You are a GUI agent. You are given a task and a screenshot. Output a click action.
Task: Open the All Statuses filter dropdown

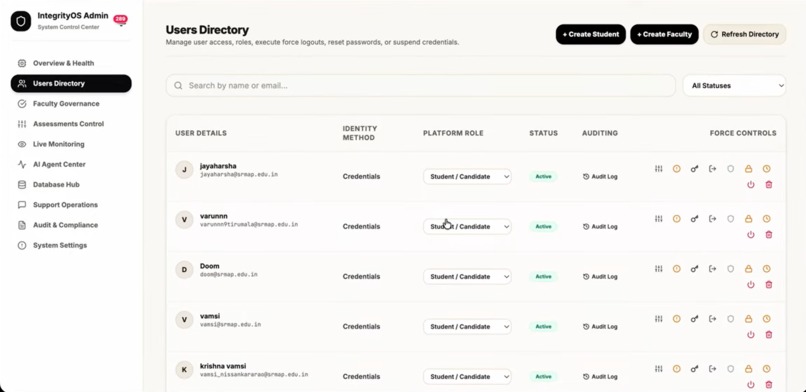pos(734,86)
